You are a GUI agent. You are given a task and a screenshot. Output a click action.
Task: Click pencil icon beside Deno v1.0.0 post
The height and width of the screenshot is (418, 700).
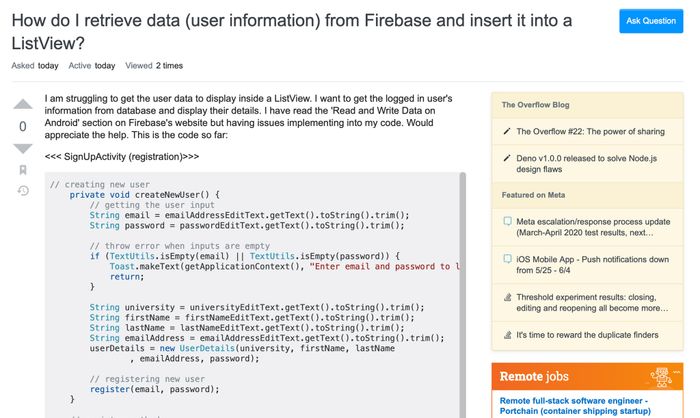[x=507, y=158]
